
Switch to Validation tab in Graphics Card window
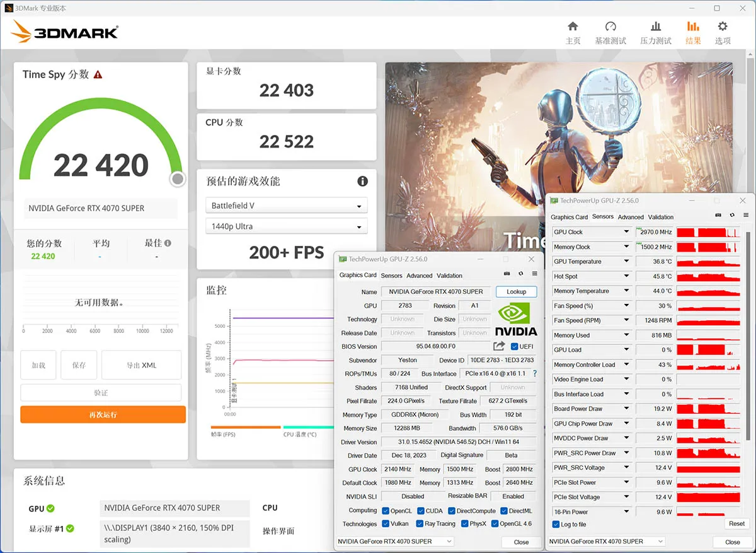[x=449, y=276]
